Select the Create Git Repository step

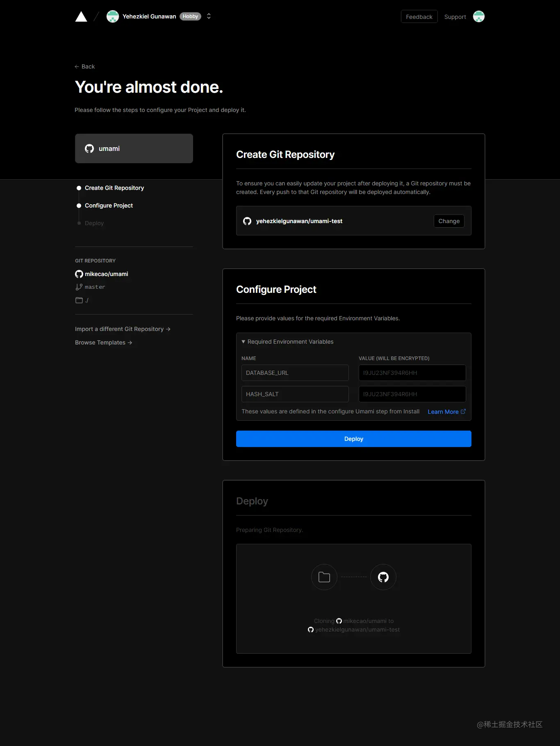click(x=114, y=188)
